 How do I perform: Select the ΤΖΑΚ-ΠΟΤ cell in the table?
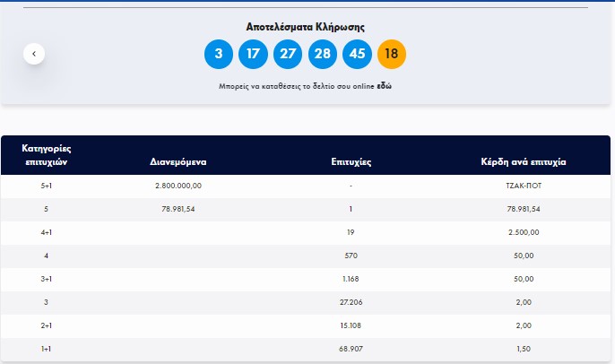pos(524,186)
